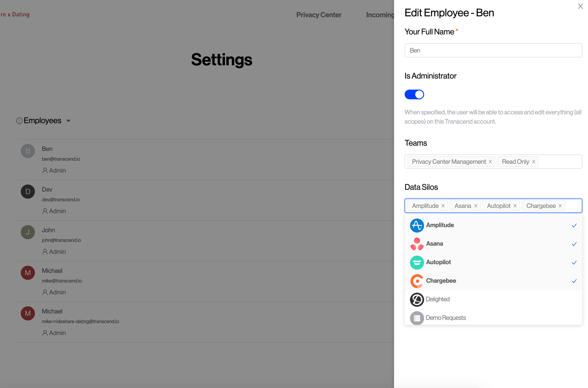Open the Incoming nav tab
This screenshot has height=388, width=588.
tap(380, 15)
